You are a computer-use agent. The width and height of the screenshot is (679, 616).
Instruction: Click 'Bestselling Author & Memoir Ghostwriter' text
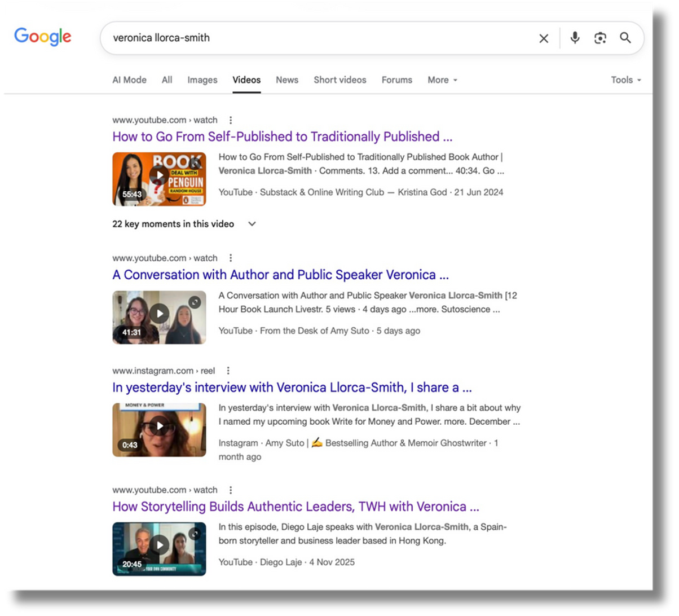406,443
